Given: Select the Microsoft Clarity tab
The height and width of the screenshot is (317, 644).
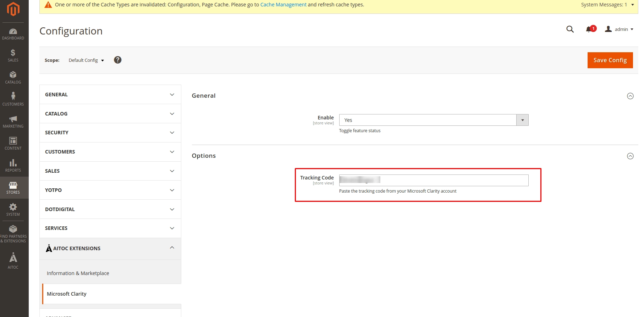Looking at the screenshot, I should click(x=112, y=294).
